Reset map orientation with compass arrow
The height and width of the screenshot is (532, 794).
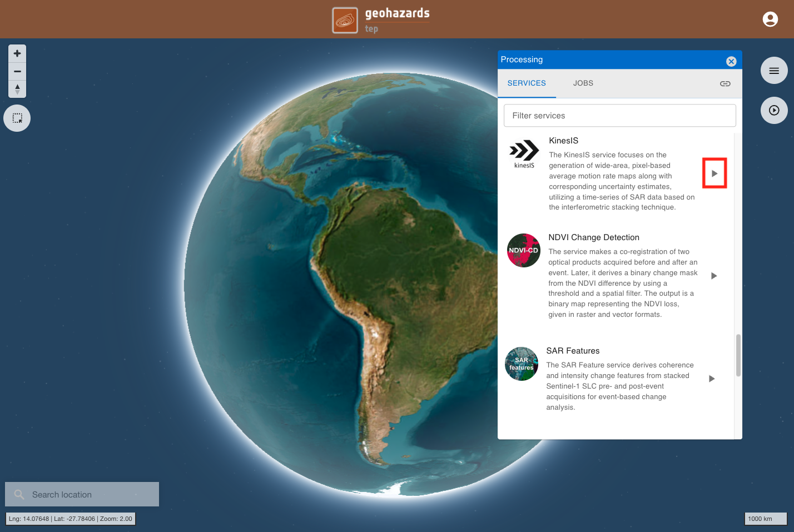tap(17, 89)
